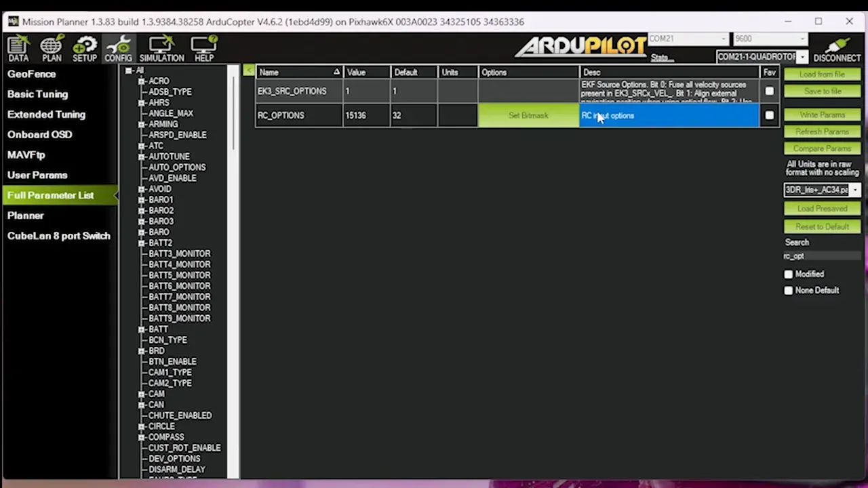Click the parameter Search input field
Screen dimensions: 868x488
[x=822, y=256]
